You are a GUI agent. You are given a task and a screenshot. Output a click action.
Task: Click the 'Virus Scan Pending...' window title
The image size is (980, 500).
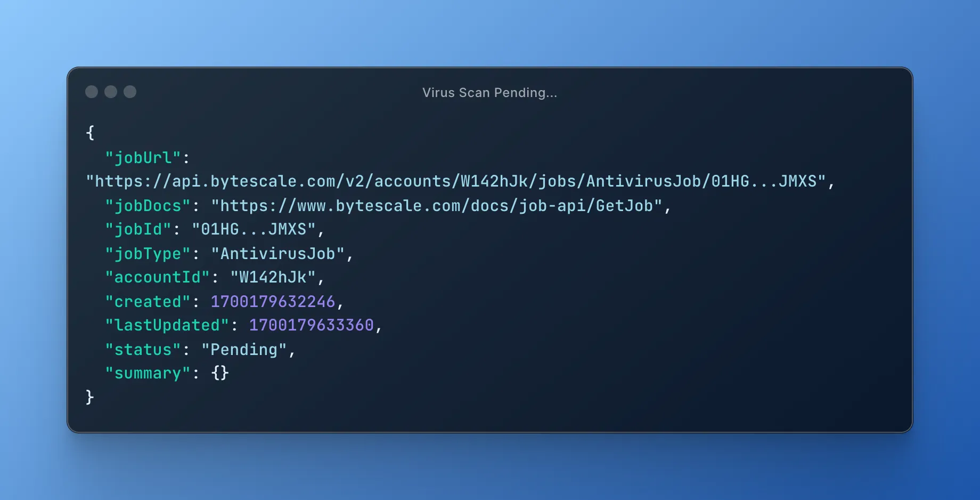coord(489,93)
